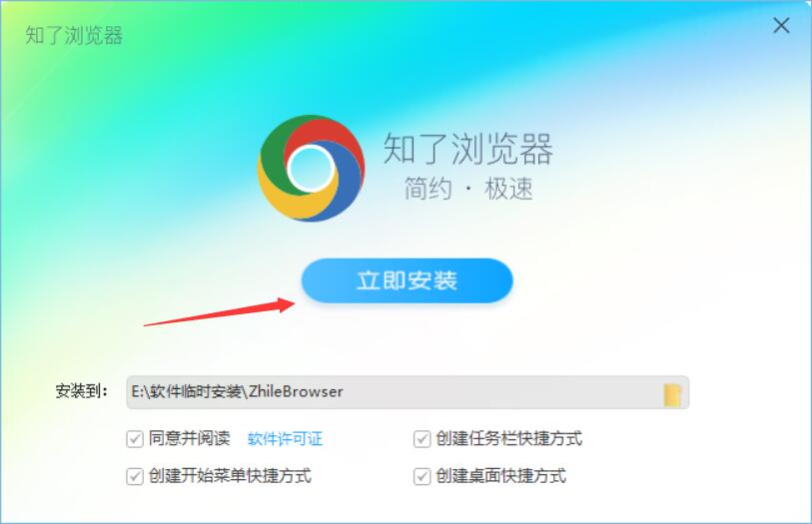
Task: Close the installer with the X
Action: (781, 25)
